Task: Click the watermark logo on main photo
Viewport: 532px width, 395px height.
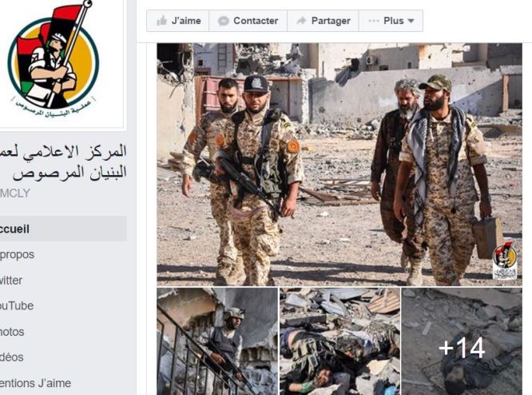Action: (x=505, y=260)
